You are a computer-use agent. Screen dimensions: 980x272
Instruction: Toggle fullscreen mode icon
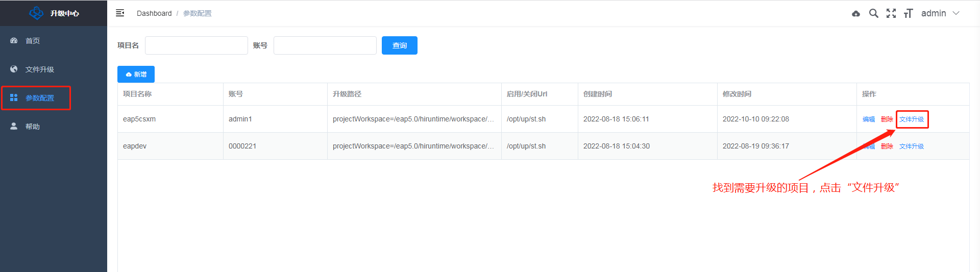click(891, 13)
